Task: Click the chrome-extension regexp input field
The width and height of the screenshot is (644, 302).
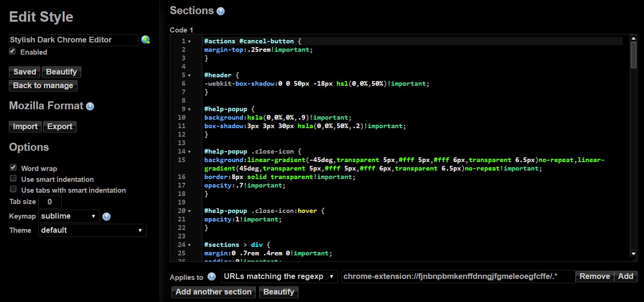Action: (457, 277)
